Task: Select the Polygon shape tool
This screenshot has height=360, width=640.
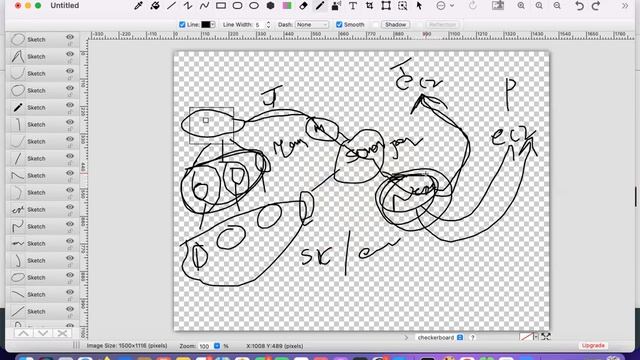Action: coord(270,6)
